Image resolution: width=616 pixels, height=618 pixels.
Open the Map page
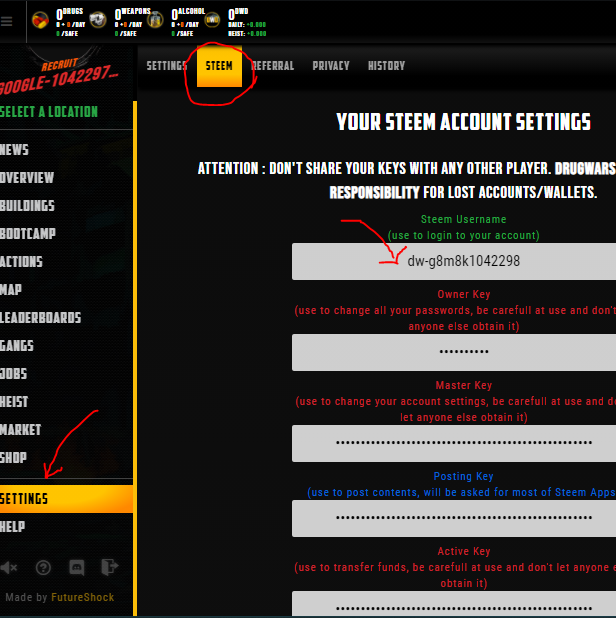[11, 290]
